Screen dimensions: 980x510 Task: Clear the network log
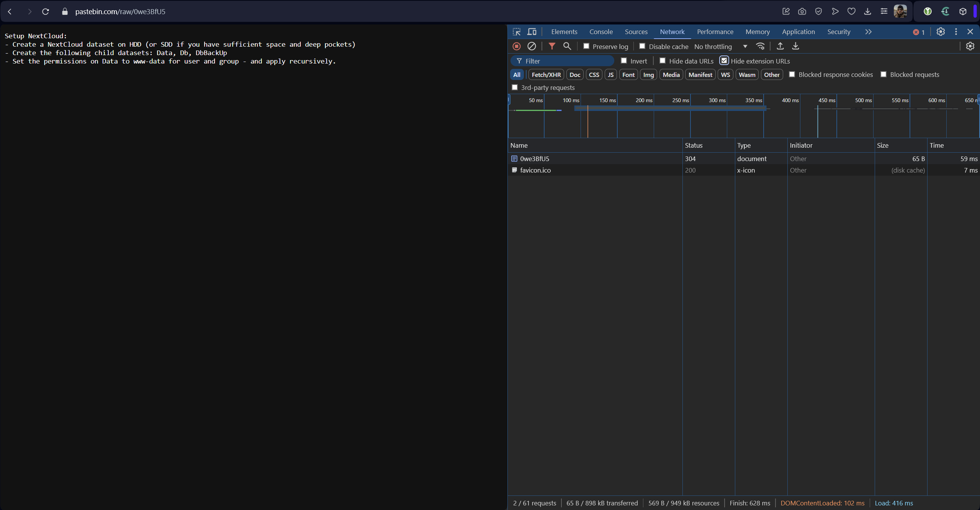point(532,46)
